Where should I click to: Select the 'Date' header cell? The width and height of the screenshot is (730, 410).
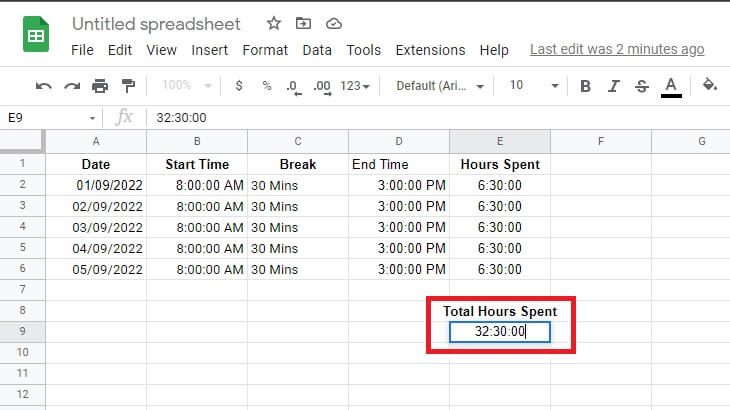coord(96,164)
